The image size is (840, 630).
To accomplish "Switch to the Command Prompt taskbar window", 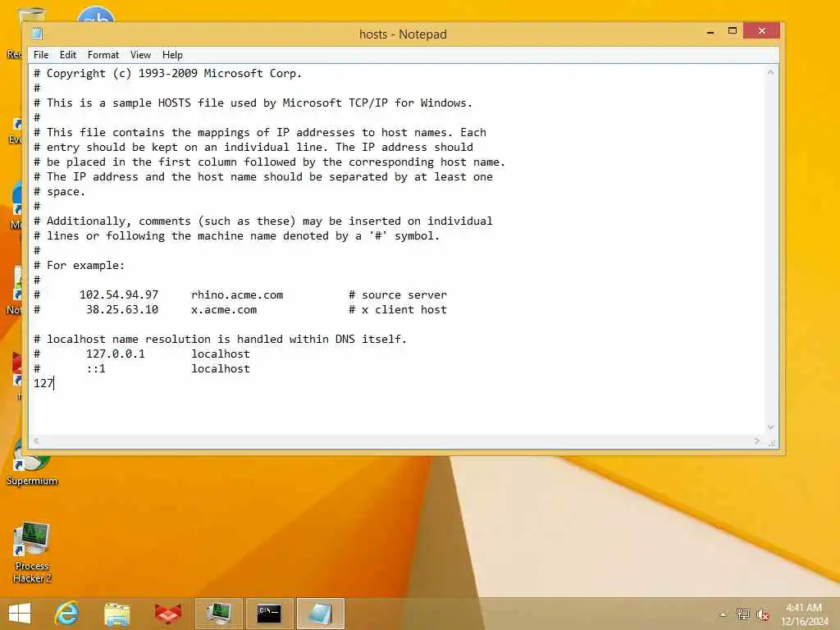I will (269, 614).
